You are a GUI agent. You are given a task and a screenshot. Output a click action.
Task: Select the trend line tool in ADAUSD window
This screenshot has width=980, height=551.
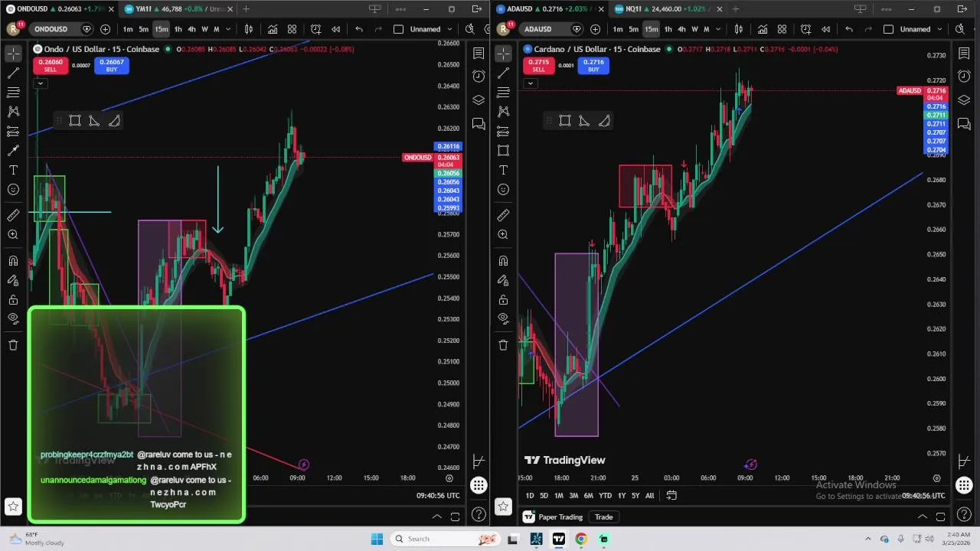[x=503, y=73]
